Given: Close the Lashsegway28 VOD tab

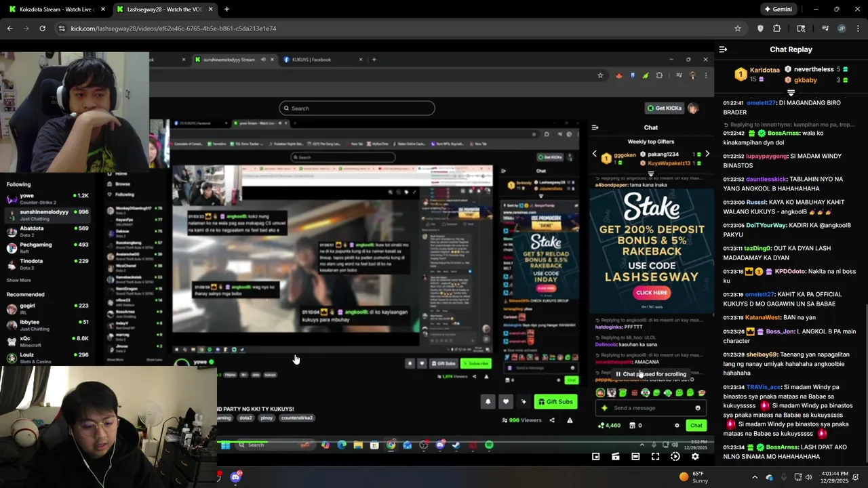Looking at the screenshot, I should 211,9.
